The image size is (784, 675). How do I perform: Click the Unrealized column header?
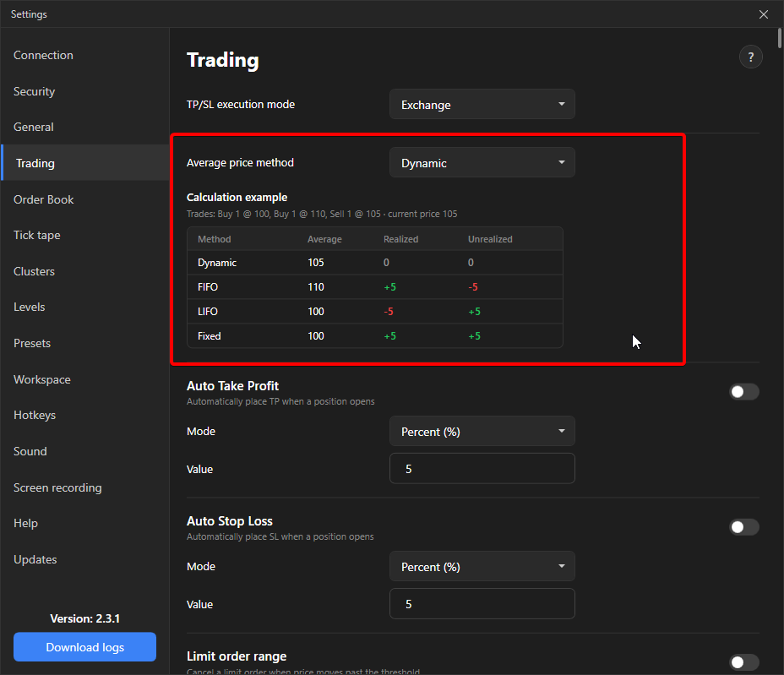(490, 239)
